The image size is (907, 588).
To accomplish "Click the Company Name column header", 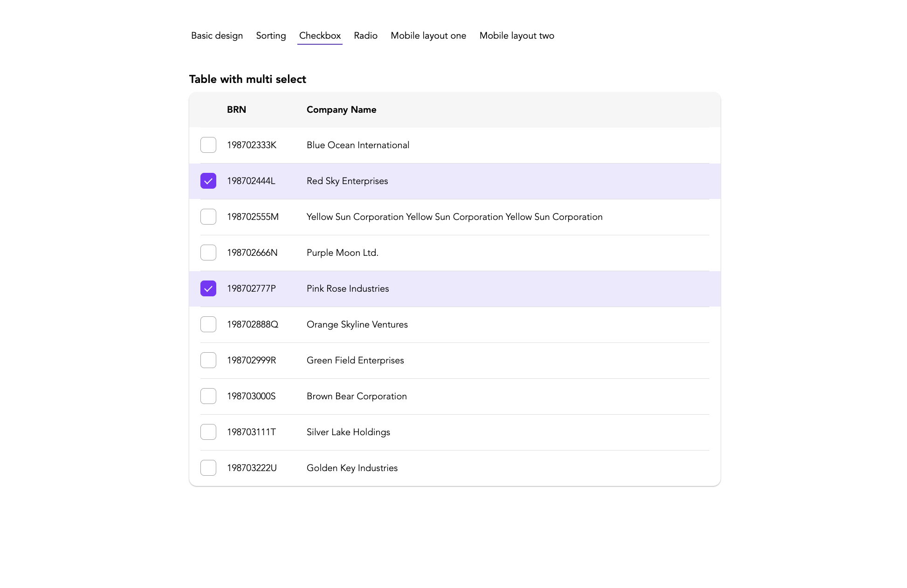I will click(341, 109).
